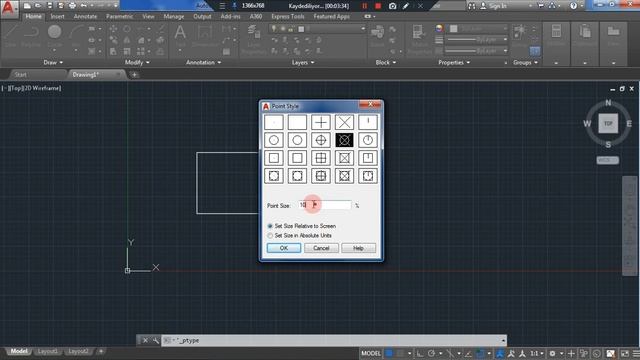640x360 pixels.
Task: Select the circle-with-tick point style
Action: tap(368, 140)
